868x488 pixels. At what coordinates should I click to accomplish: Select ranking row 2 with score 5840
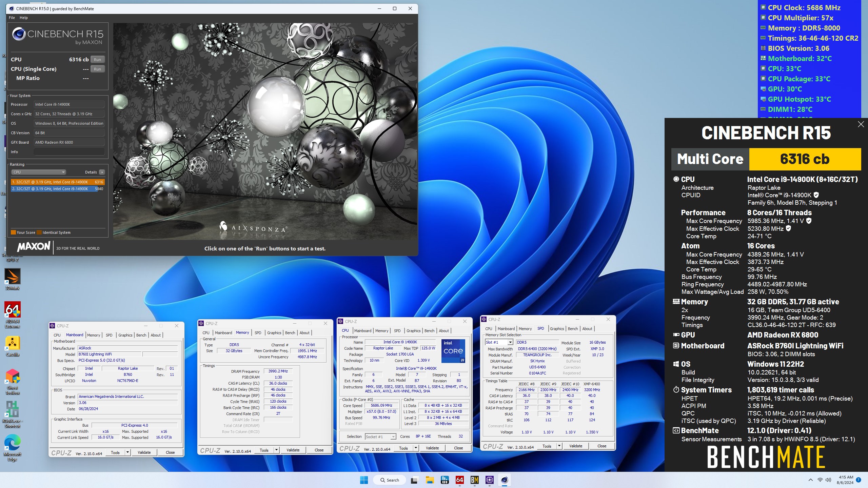(x=58, y=189)
